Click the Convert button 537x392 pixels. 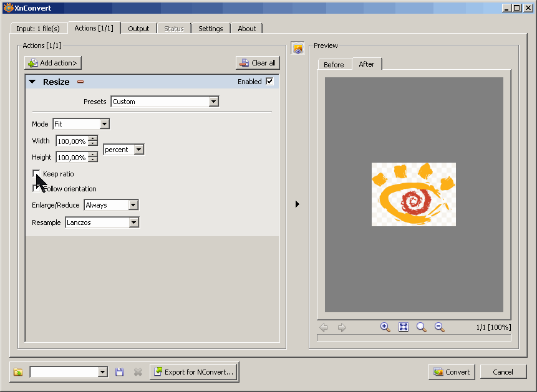[x=452, y=372]
